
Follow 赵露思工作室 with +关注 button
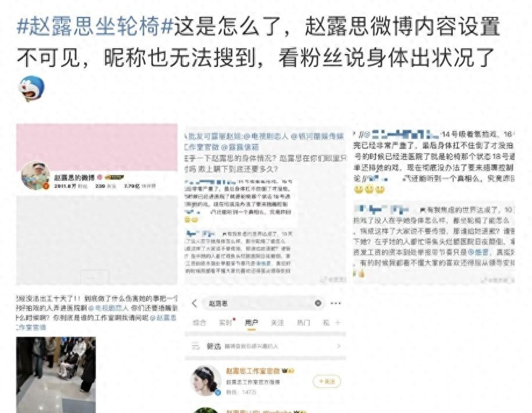[x=326, y=382]
